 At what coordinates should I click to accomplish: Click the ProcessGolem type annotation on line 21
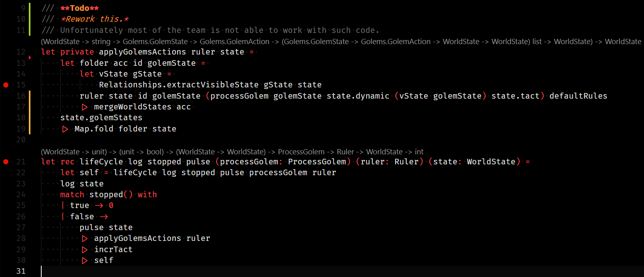coord(317,162)
